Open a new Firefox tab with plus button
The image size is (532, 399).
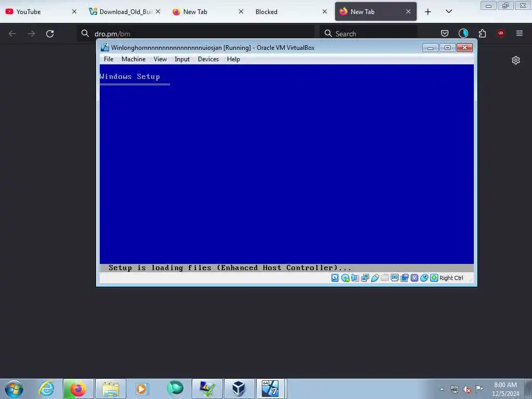428,11
